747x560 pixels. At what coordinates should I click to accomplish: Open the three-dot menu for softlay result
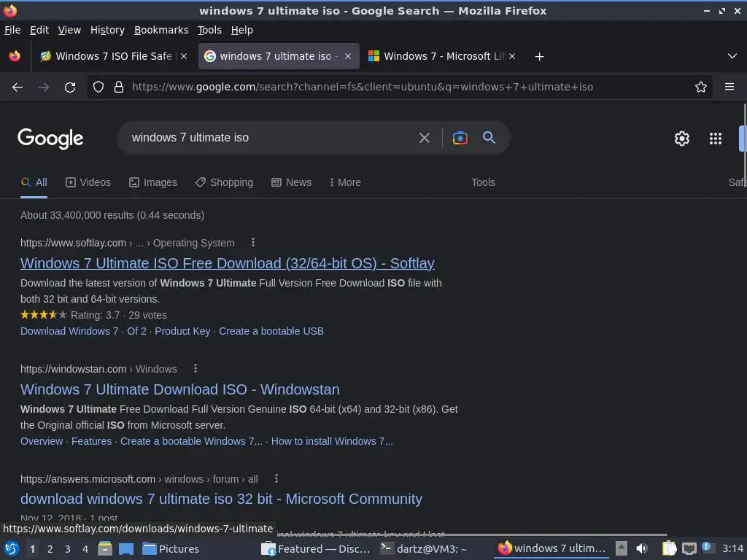(253, 242)
